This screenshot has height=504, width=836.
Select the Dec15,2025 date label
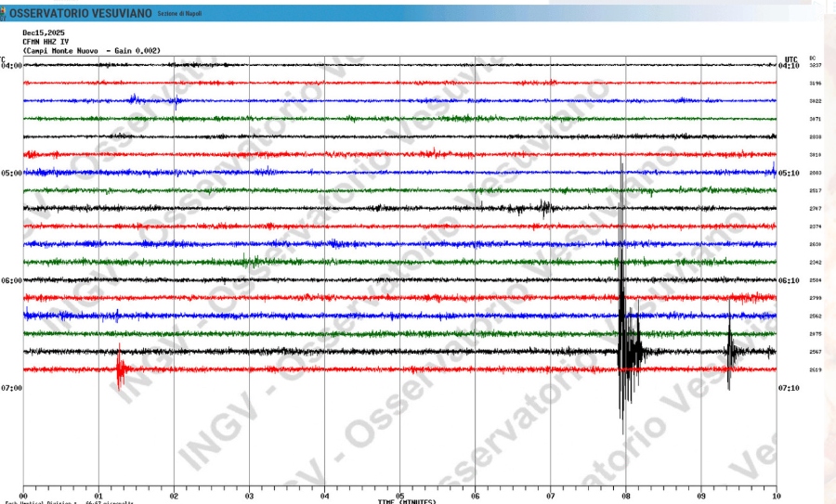tap(44, 32)
